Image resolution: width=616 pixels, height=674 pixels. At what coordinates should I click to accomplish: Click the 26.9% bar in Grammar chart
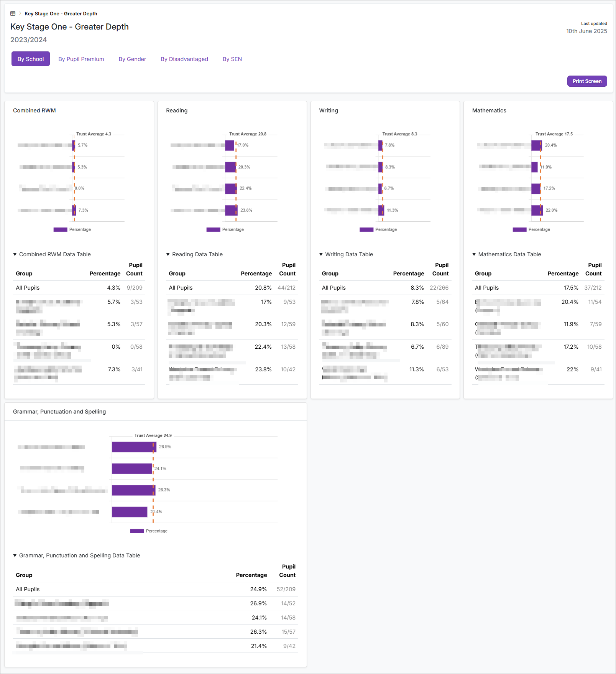tap(134, 447)
